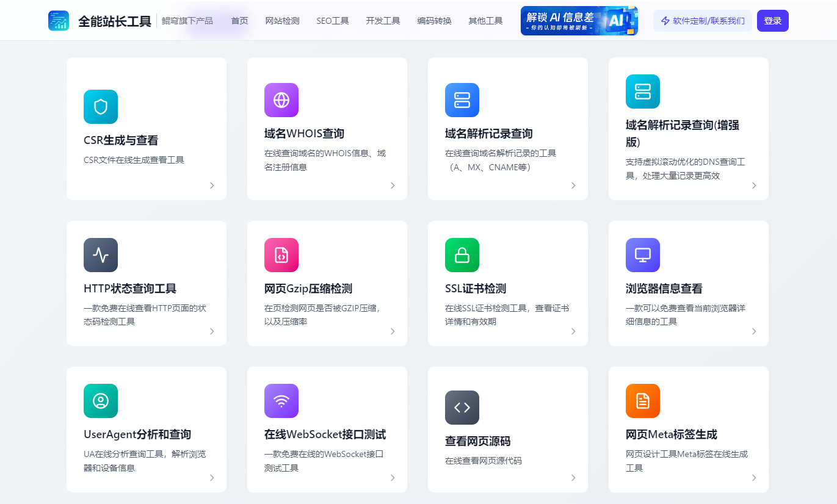Expand the SSL证书检测 card chevron
The width and height of the screenshot is (837, 504).
pyautogui.click(x=573, y=331)
